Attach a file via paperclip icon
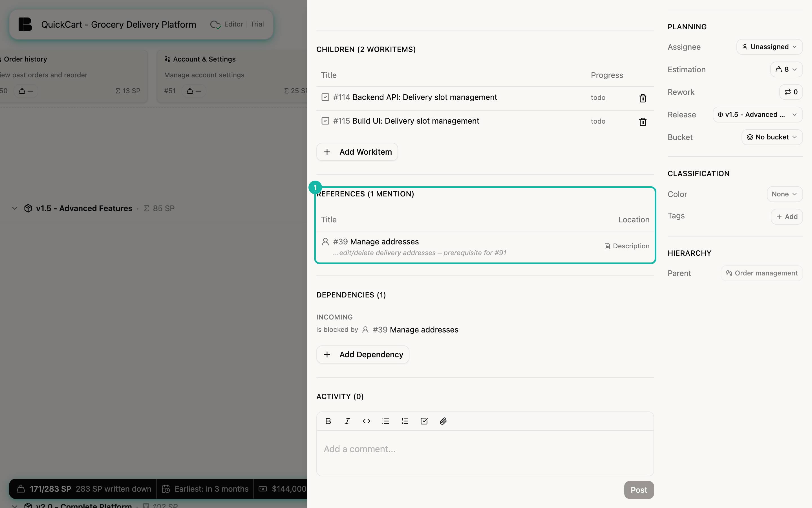 click(x=443, y=421)
